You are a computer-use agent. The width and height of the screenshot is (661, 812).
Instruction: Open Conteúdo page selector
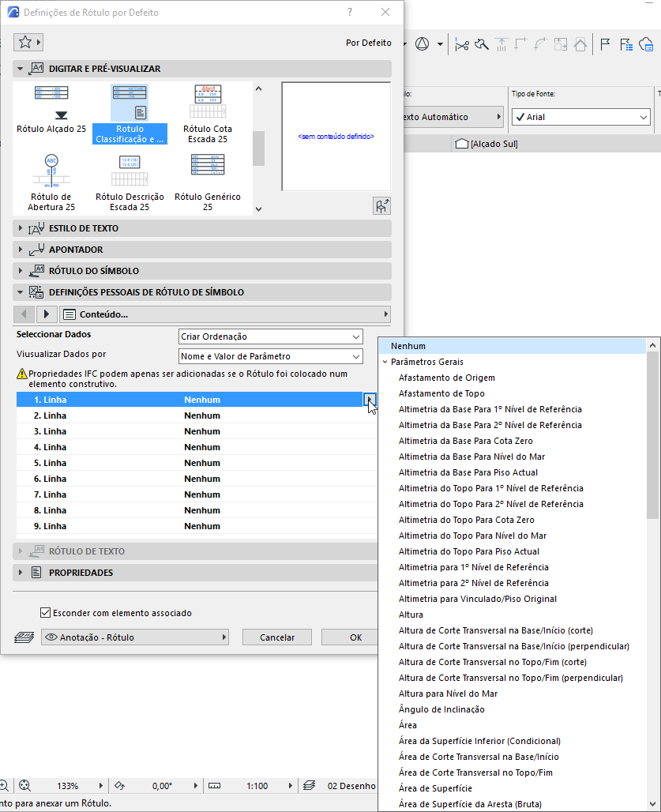click(x=225, y=314)
